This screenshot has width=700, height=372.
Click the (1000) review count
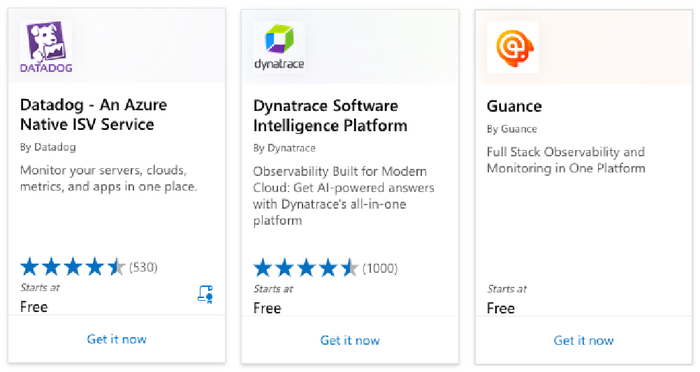point(380,268)
